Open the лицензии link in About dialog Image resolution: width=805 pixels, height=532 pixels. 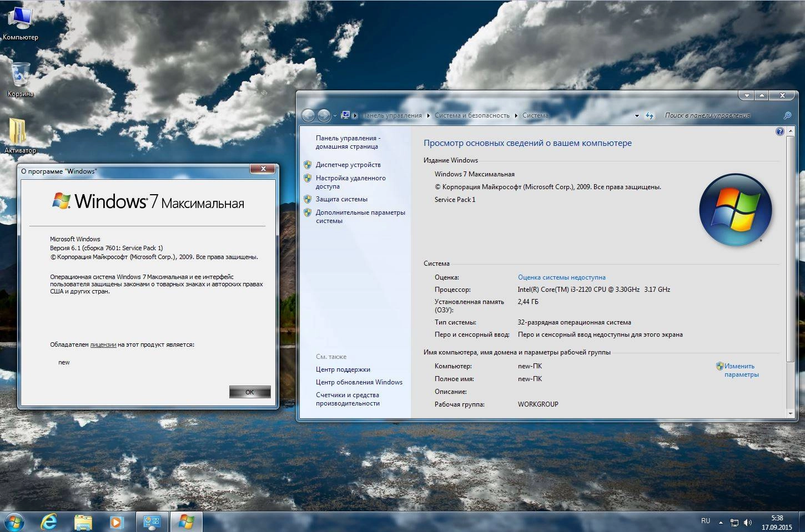click(103, 344)
